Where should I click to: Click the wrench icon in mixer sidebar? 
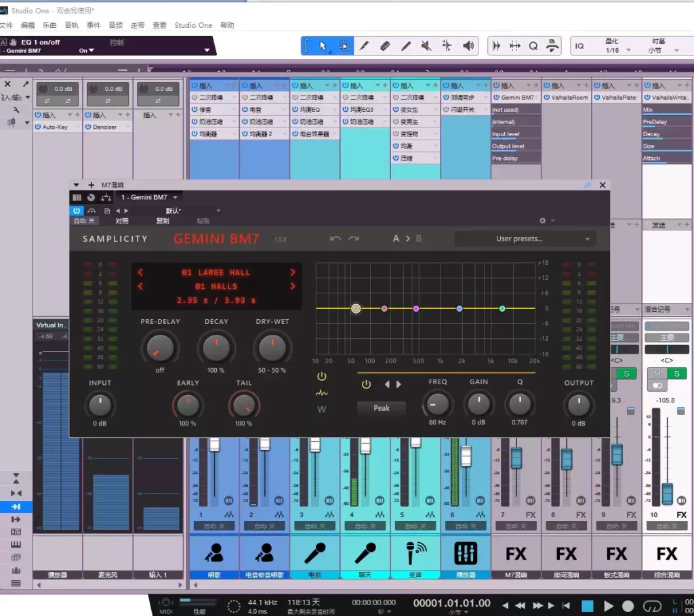[x=16, y=109]
